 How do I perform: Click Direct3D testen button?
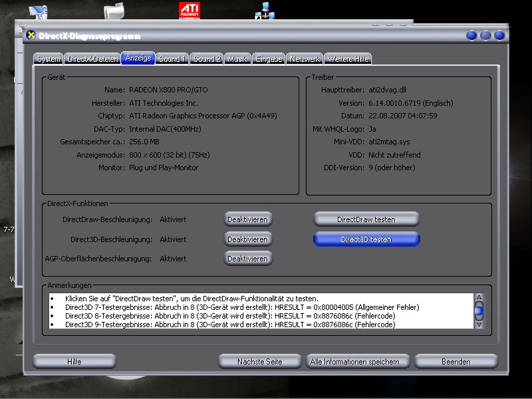coord(366,239)
